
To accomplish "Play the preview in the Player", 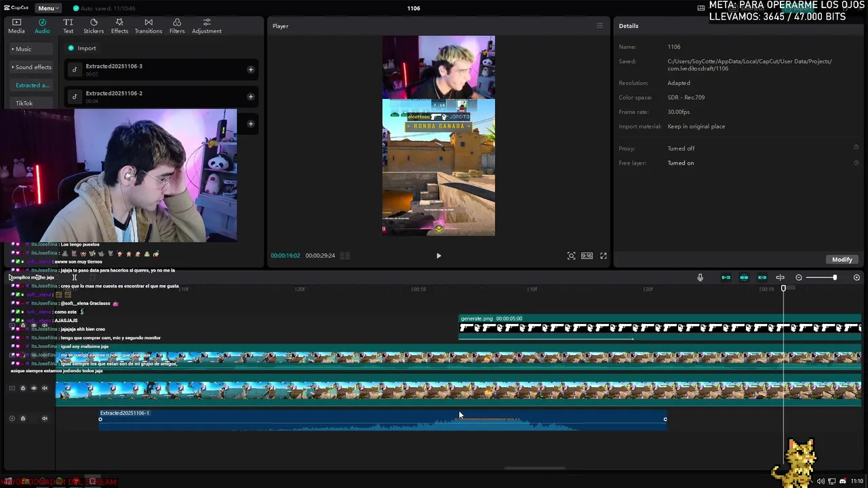I will (439, 256).
